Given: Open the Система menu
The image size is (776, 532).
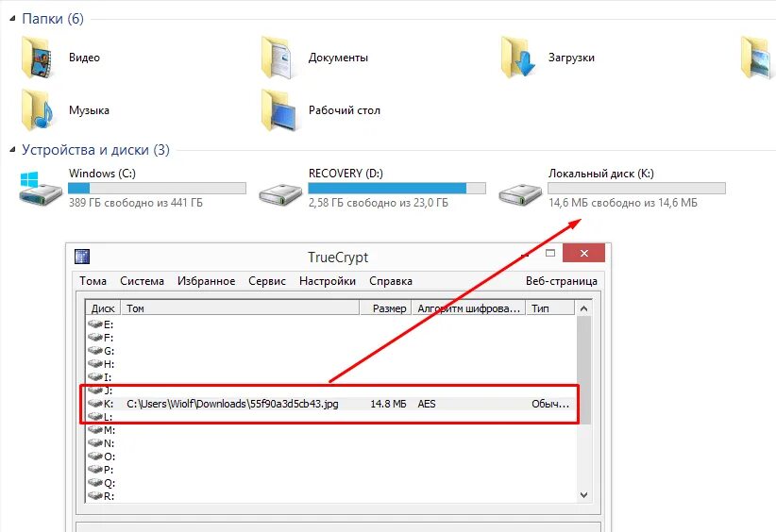Looking at the screenshot, I should coord(142,281).
